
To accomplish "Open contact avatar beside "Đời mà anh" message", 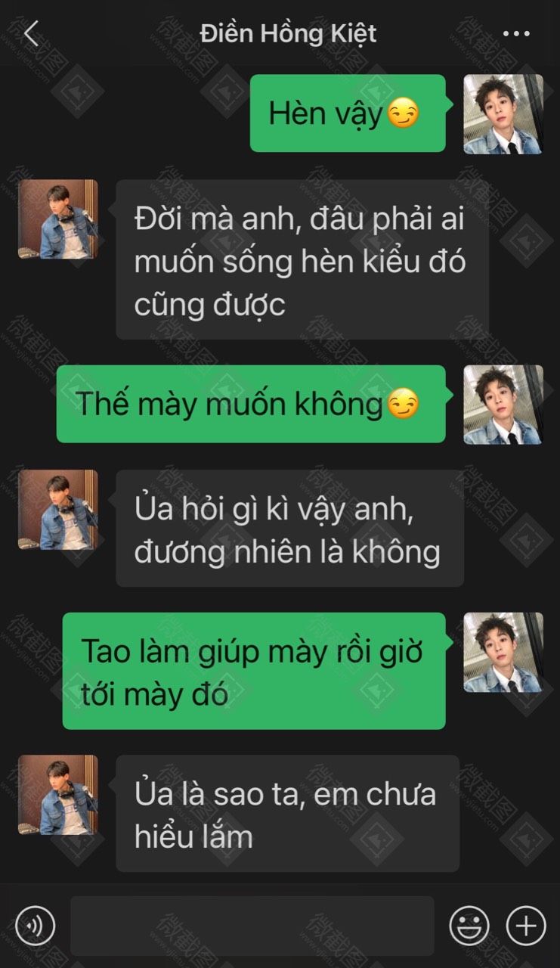I will 58,219.
